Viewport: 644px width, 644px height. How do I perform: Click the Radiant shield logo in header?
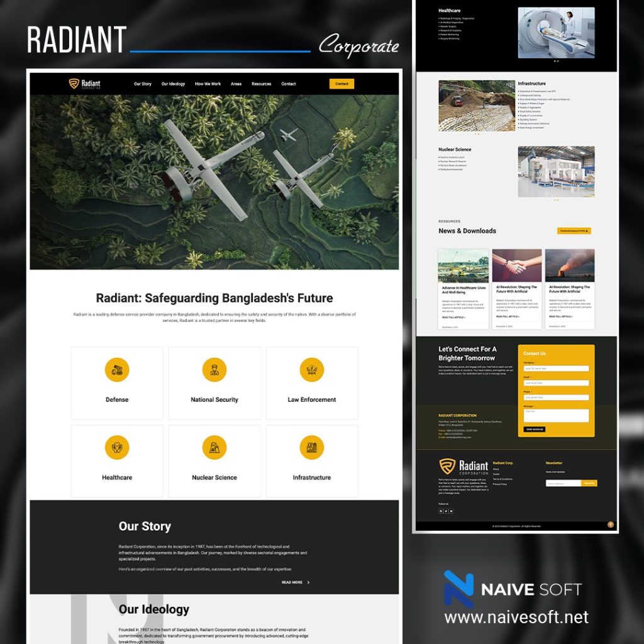74,84
